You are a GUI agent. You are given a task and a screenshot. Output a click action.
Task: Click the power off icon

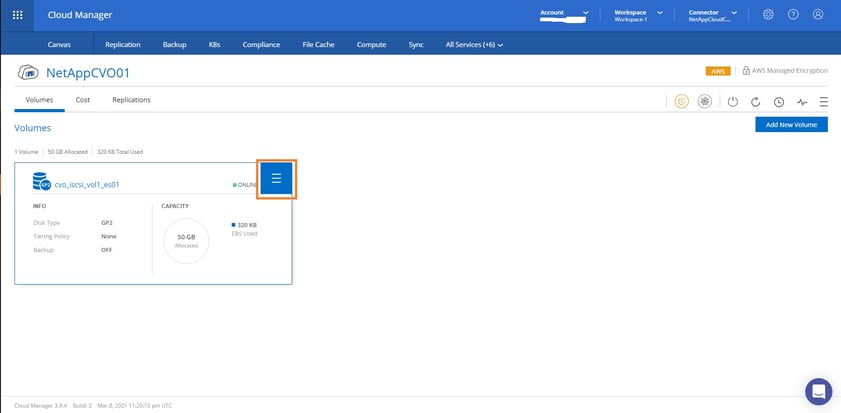coord(732,102)
